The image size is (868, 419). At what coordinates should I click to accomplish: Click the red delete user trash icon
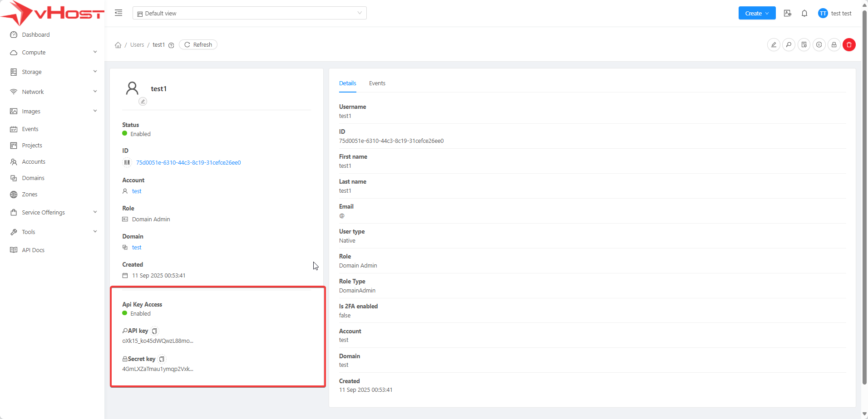849,45
